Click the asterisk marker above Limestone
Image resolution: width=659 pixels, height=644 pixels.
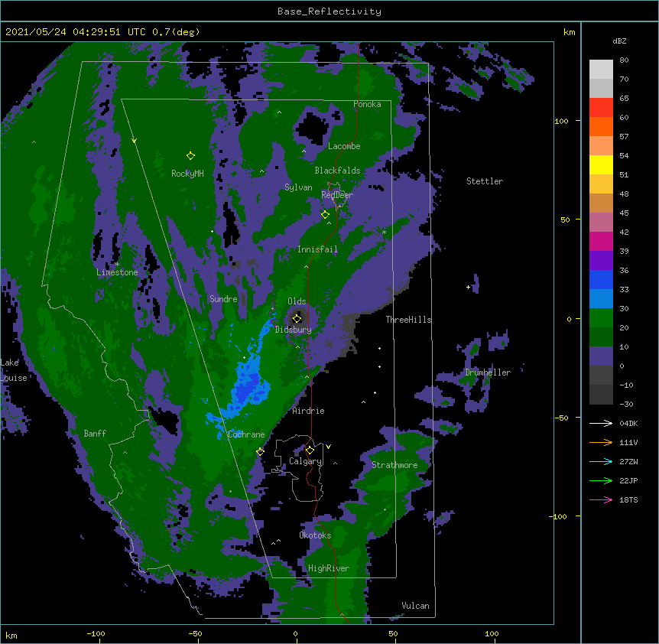click(x=117, y=265)
